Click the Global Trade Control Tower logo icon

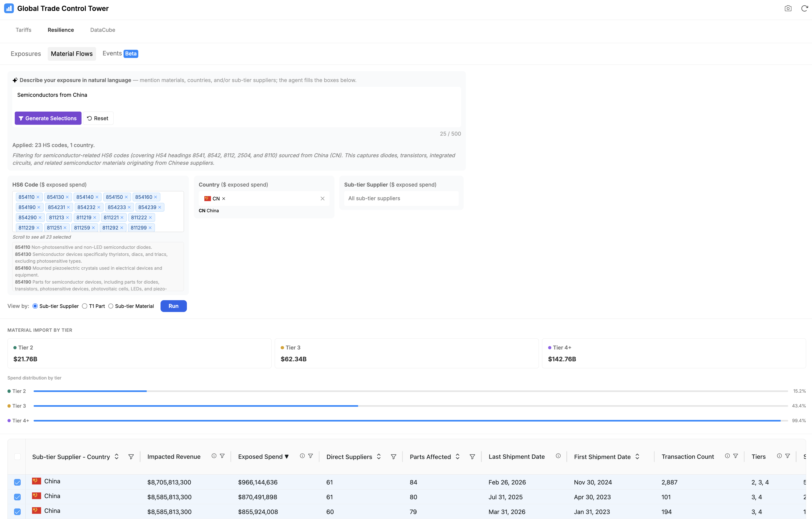9,8
